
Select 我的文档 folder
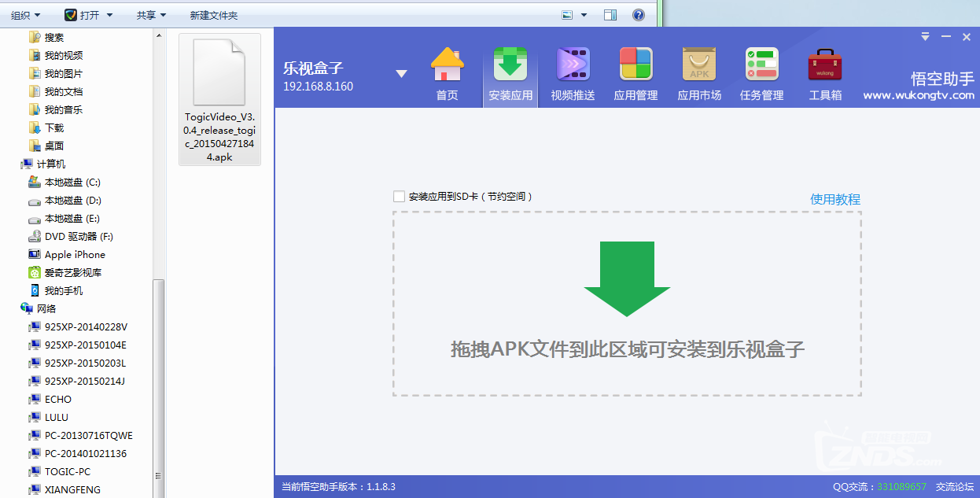(x=64, y=91)
